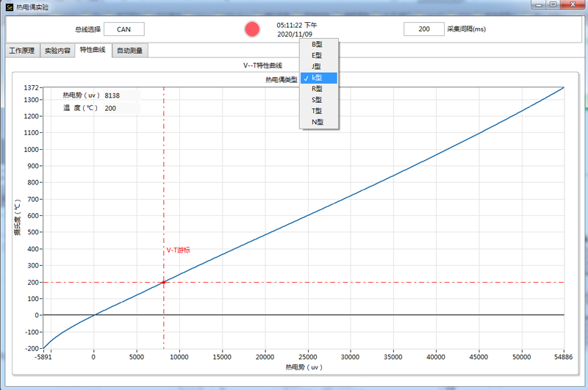Click the red cursor point on the curve
Image resolution: width=588 pixels, height=390 pixels.
click(163, 282)
